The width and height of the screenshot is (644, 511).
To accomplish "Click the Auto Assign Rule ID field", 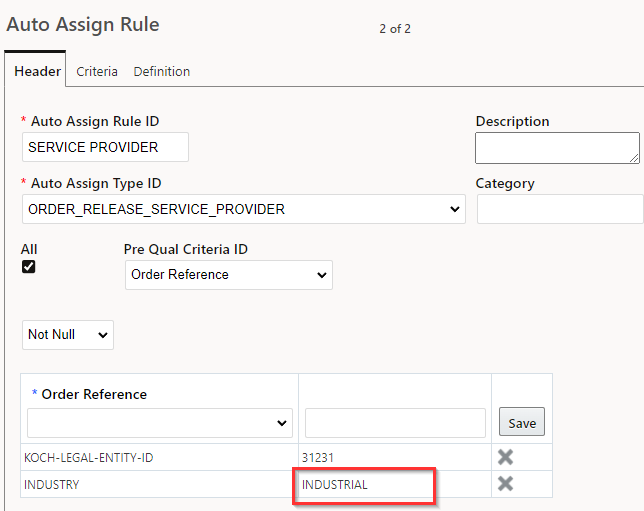I will click(105, 147).
